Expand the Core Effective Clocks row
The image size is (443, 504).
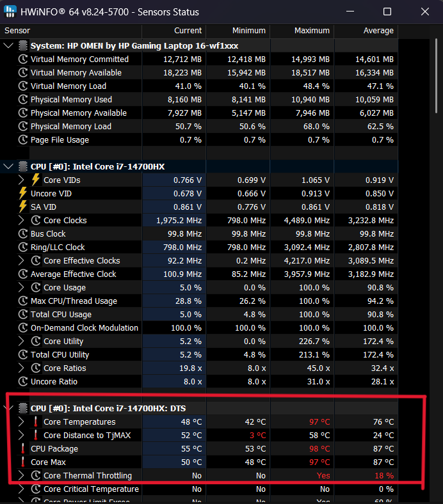[21, 261]
